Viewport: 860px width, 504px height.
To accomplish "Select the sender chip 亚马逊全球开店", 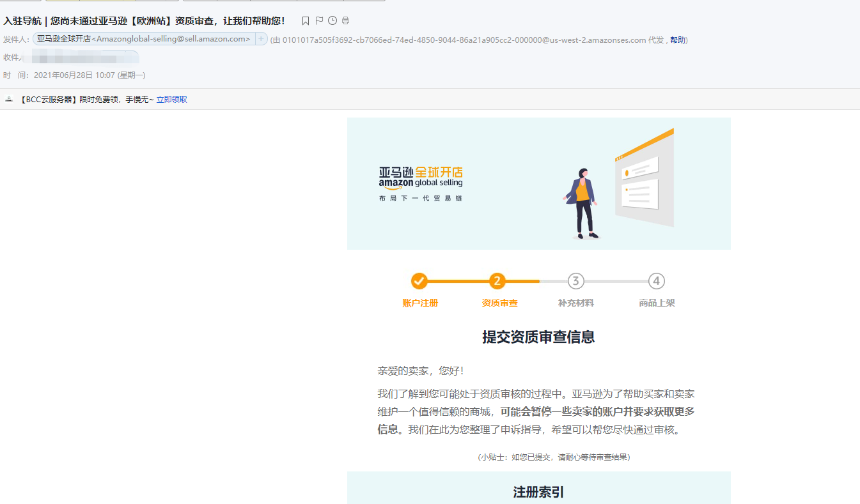I will pos(144,39).
